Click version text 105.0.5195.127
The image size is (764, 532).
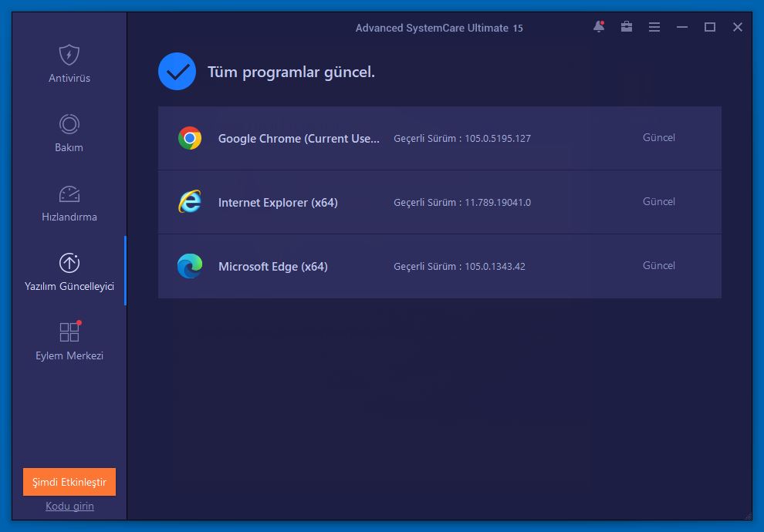498,138
